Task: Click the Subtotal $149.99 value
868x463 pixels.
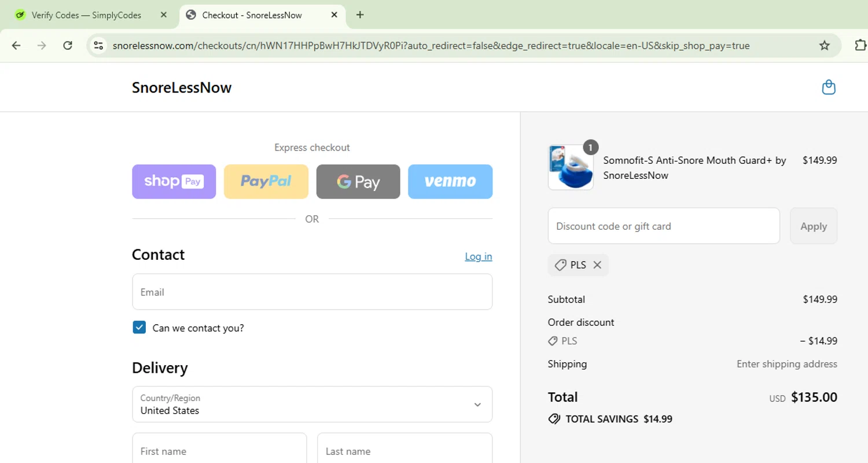Action: (820, 299)
